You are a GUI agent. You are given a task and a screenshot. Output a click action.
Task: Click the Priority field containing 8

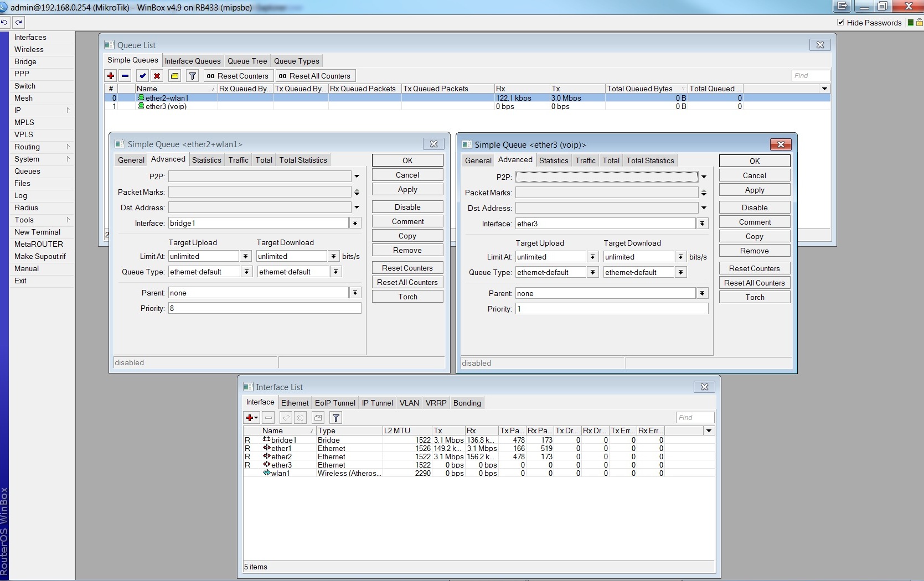265,308
